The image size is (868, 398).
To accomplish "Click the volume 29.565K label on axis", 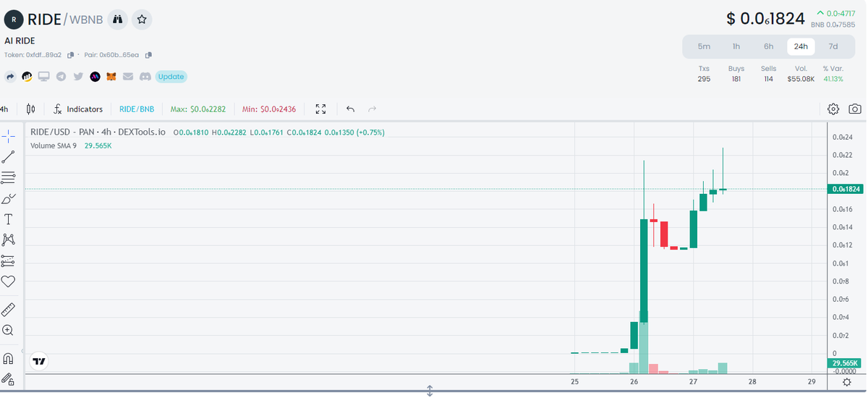I will click(846, 363).
